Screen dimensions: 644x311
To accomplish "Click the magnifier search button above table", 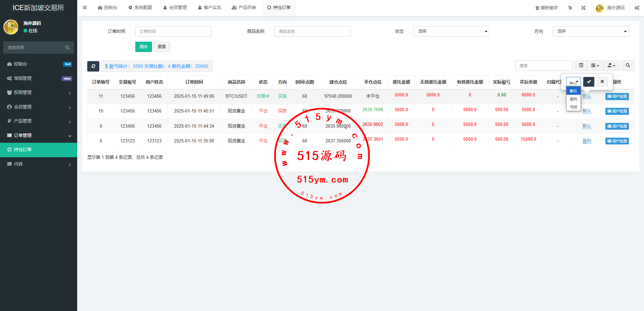I will point(628,65).
